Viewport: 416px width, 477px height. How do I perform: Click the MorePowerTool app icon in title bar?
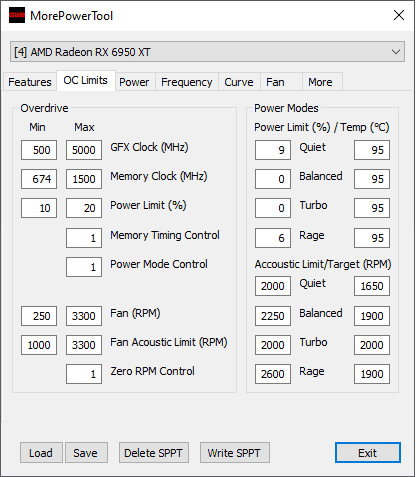point(17,15)
